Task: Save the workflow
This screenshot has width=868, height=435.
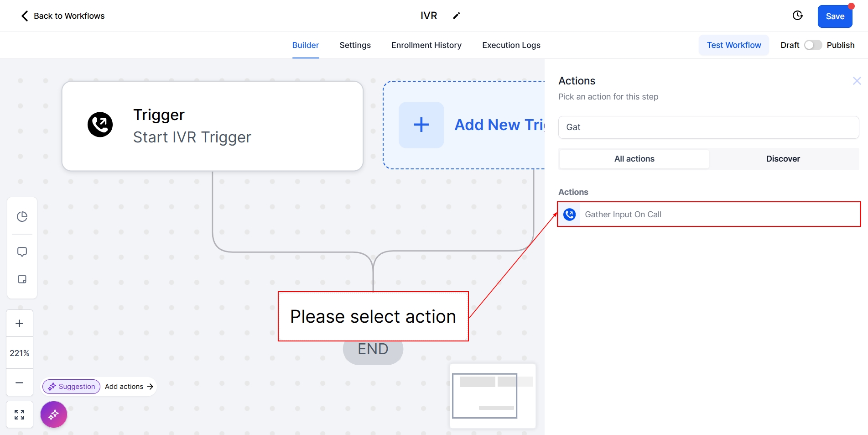Action: 835,16
